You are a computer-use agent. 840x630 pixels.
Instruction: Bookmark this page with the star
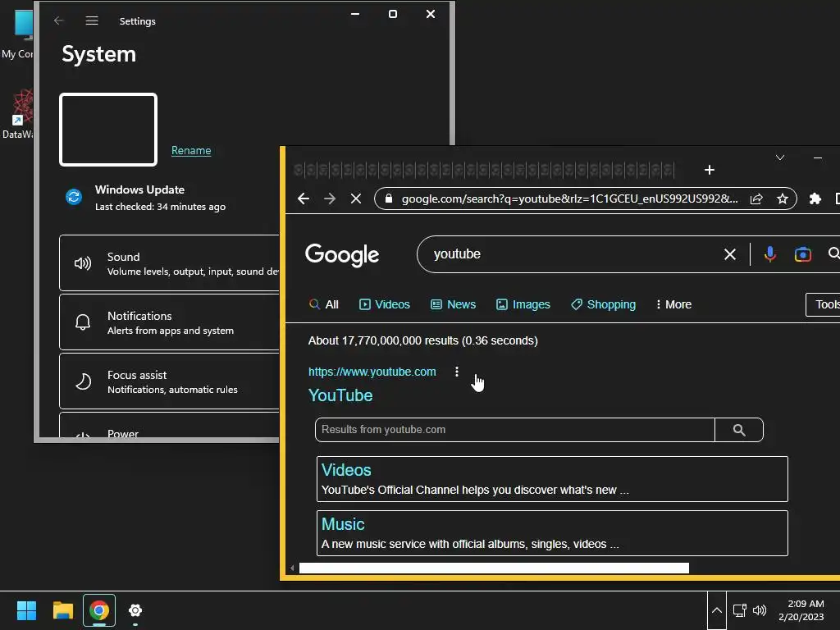click(x=782, y=199)
